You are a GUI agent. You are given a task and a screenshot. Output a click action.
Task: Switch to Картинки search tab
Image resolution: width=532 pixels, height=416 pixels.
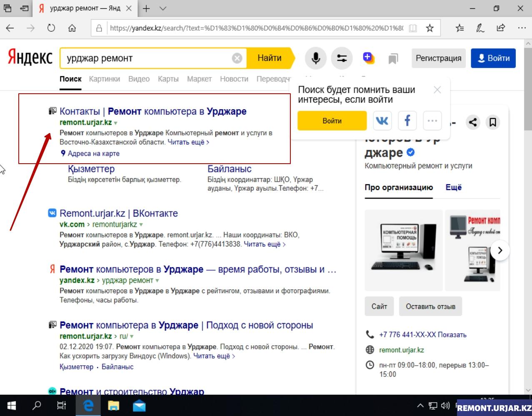(104, 79)
